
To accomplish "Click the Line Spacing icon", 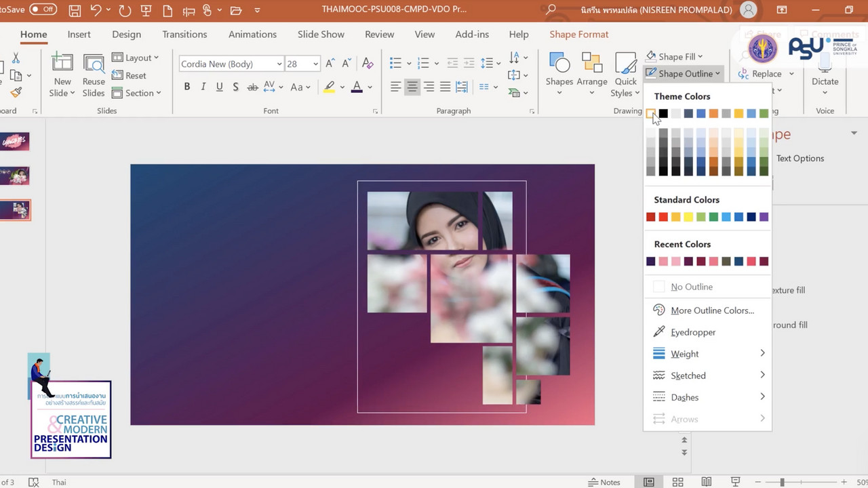I will coord(487,63).
